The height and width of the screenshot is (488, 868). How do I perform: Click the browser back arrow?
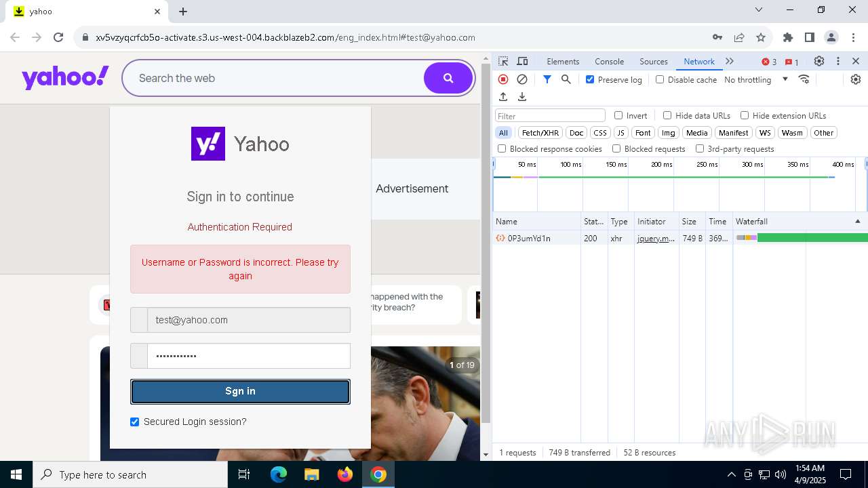[16, 37]
